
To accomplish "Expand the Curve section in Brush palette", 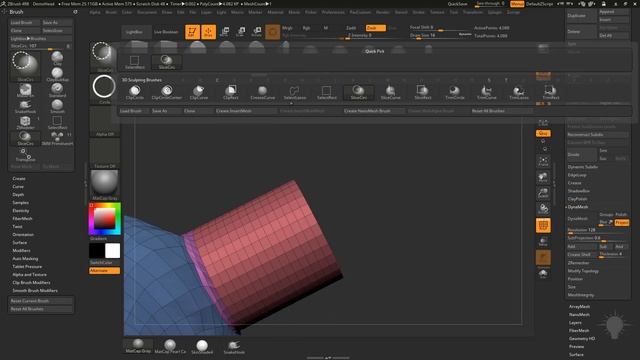I will pyautogui.click(x=18, y=187).
